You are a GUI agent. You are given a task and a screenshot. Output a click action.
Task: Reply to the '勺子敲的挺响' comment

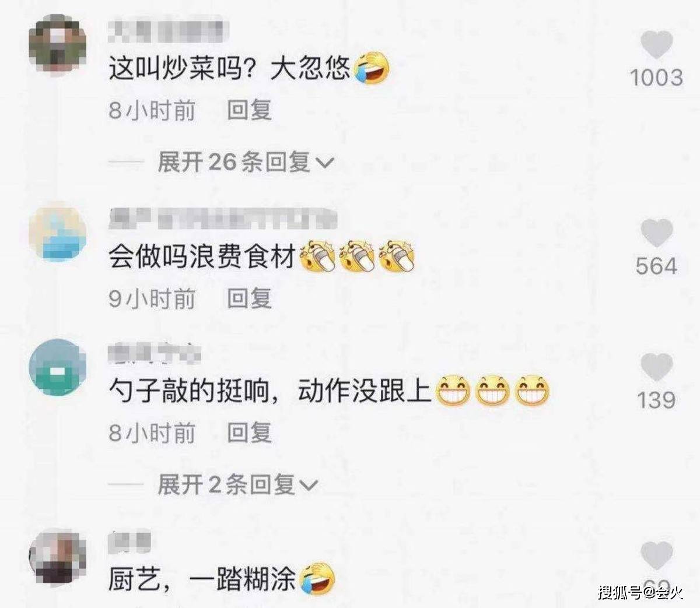[249, 433]
